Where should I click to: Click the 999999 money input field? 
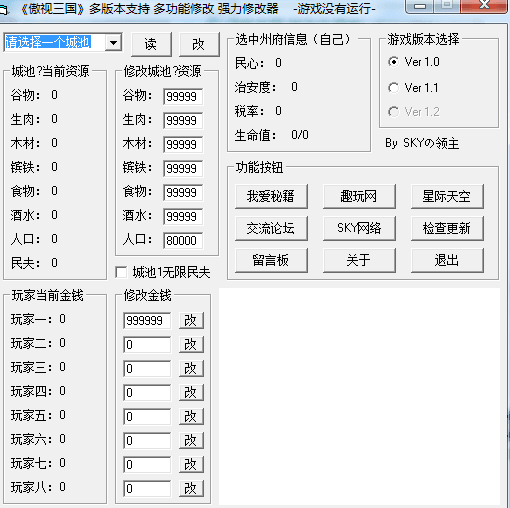point(147,321)
